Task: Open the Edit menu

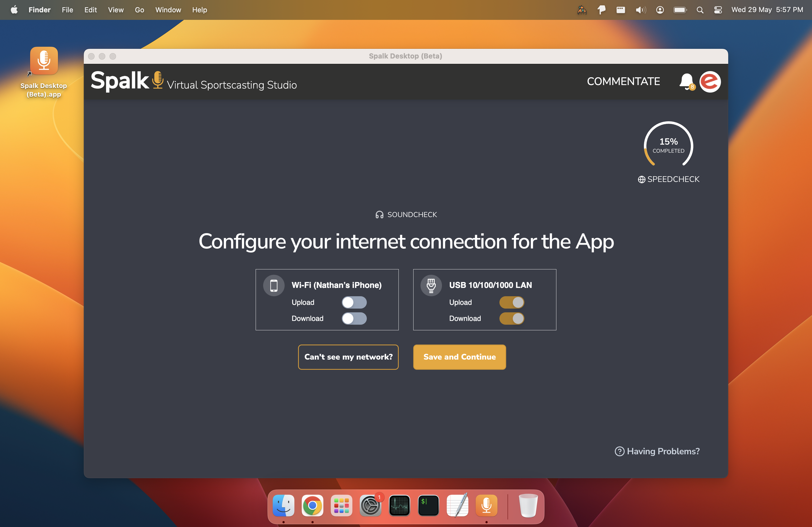Action: (x=90, y=10)
